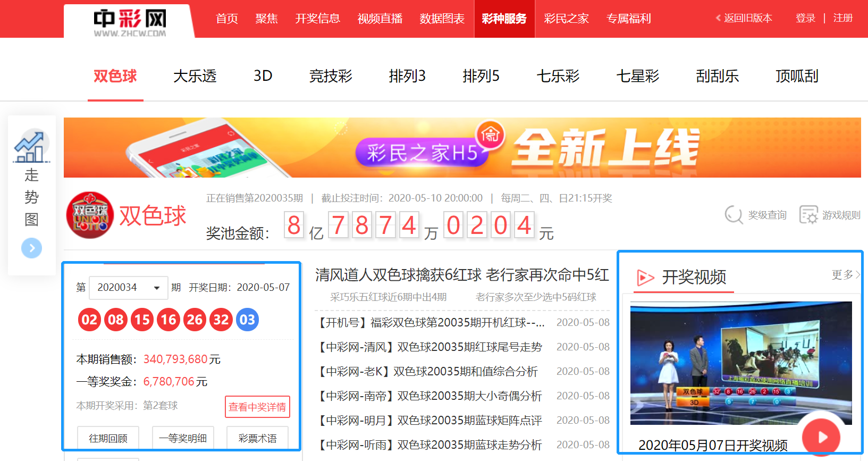Viewport: 868px width, 461px height.
Task: Click the 往期回顾 button
Action: click(x=108, y=438)
